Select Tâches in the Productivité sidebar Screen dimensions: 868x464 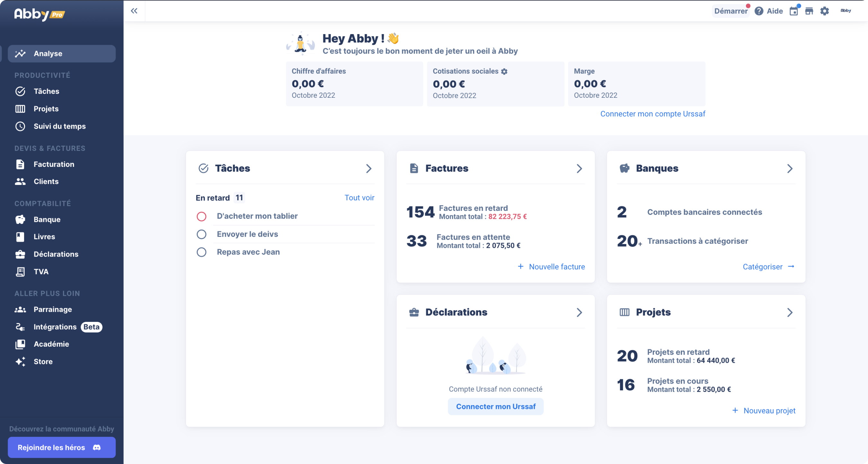(x=47, y=91)
